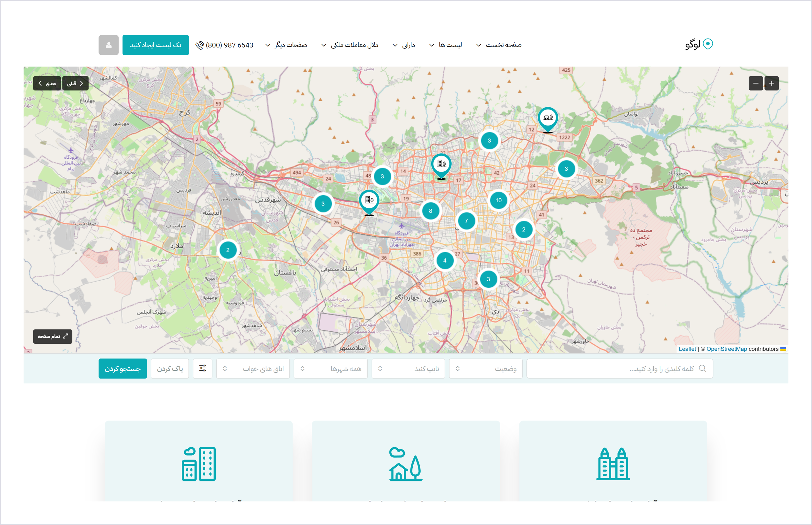Expand the صفحه نخست menu
812x525 pixels.
[x=499, y=45]
